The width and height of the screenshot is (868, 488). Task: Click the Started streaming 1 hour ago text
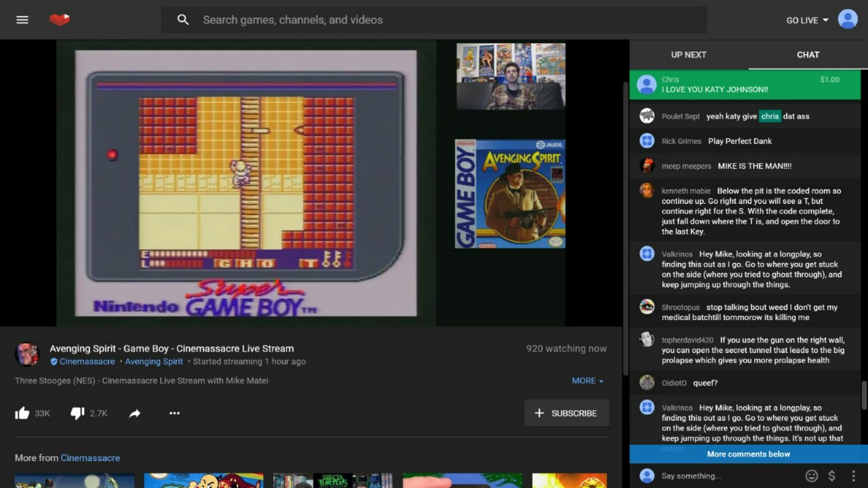249,361
